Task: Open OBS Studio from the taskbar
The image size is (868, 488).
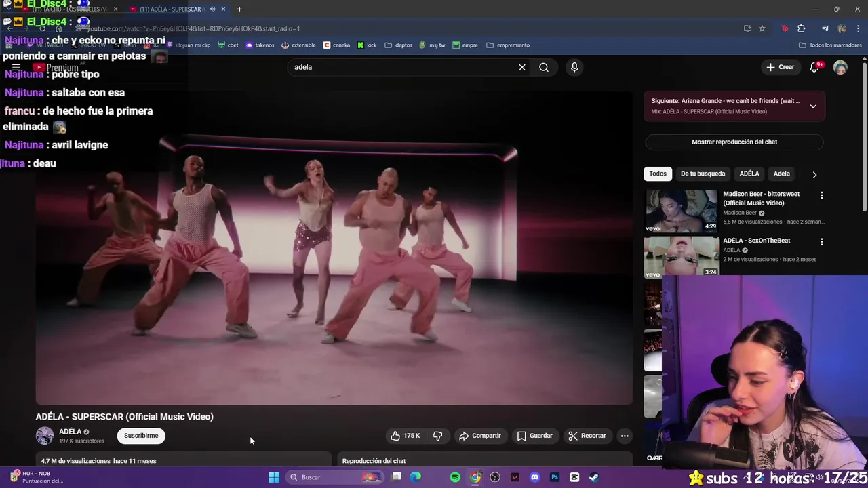Action: click(x=495, y=477)
